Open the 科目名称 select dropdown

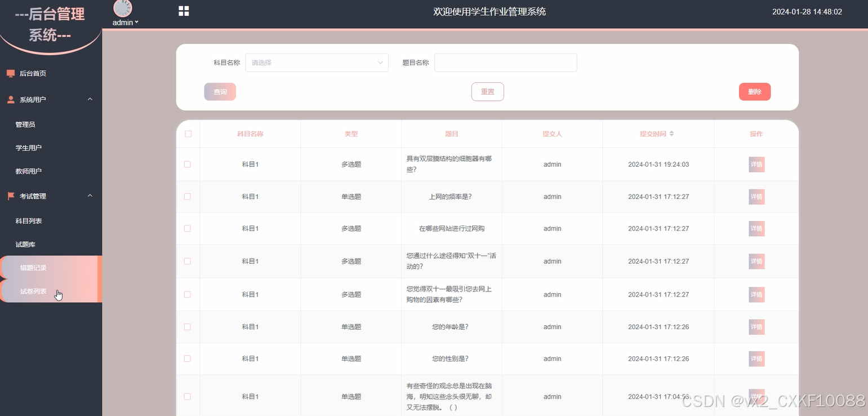(x=317, y=63)
